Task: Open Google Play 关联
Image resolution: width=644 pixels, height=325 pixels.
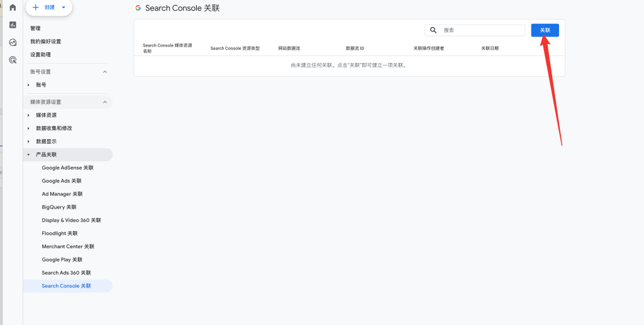Action: pos(62,260)
